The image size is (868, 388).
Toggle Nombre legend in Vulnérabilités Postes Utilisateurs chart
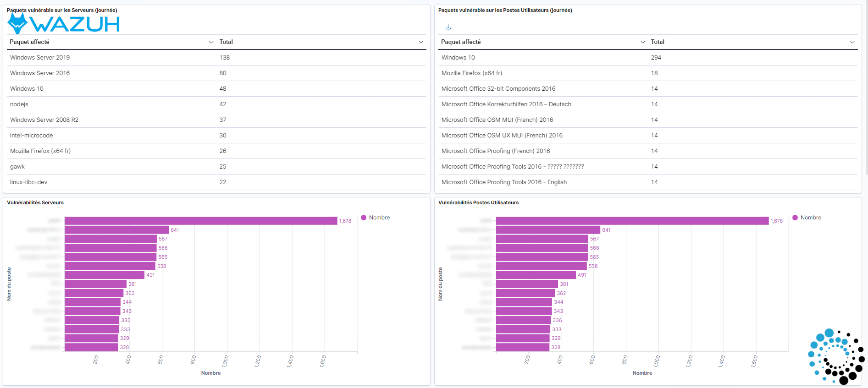click(807, 218)
